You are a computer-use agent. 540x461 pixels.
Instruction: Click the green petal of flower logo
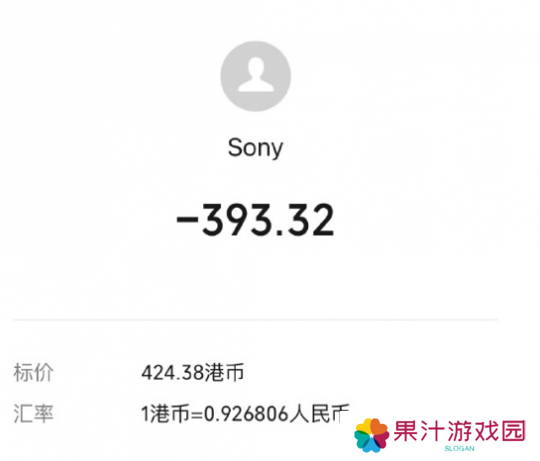tap(361, 440)
